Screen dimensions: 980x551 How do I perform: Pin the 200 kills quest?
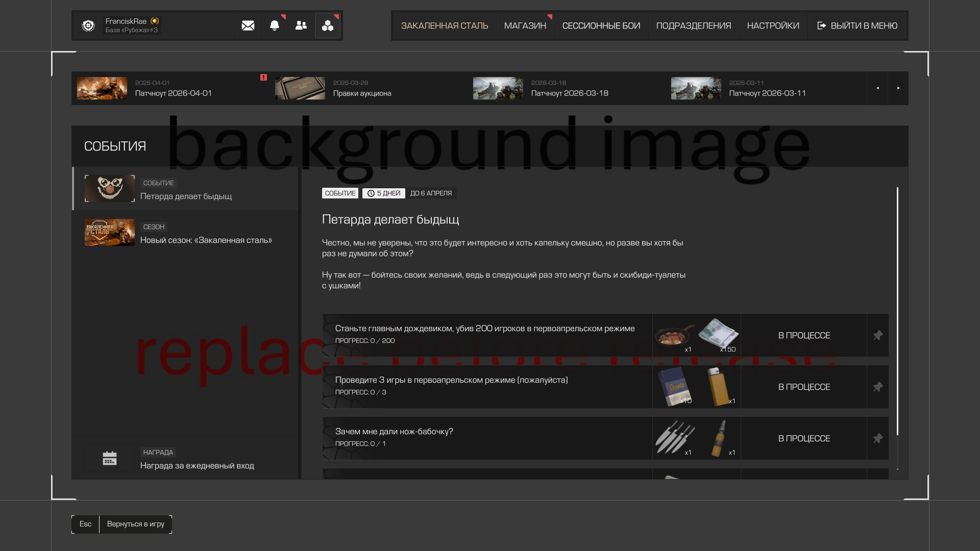click(x=878, y=335)
